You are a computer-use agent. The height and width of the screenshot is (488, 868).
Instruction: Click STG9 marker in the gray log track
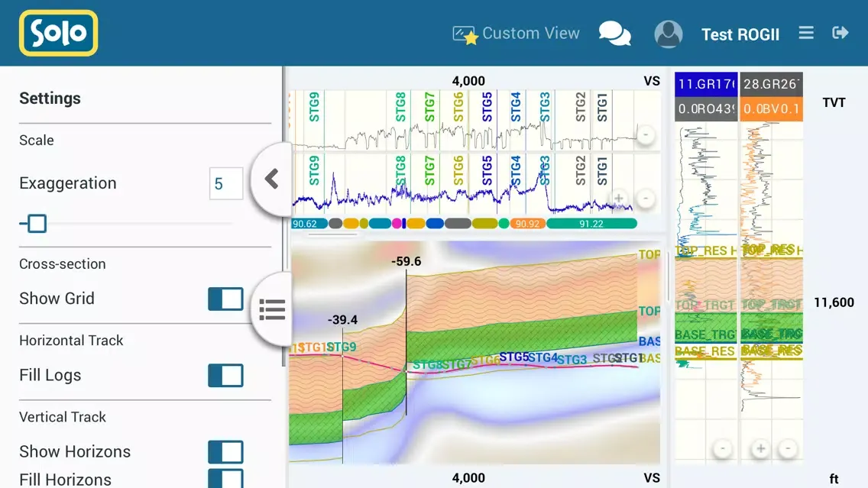[x=314, y=107]
